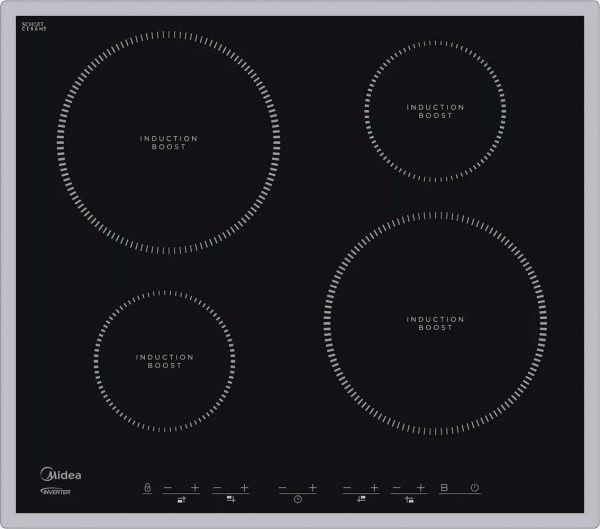Tap the timer clock icon

pos(298,498)
